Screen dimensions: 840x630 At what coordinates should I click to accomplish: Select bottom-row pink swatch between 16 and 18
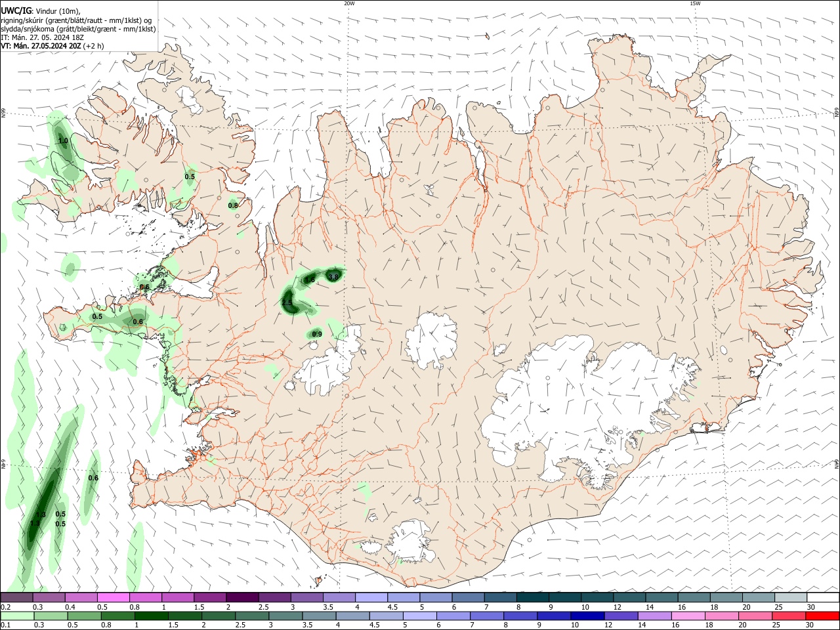point(688,616)
